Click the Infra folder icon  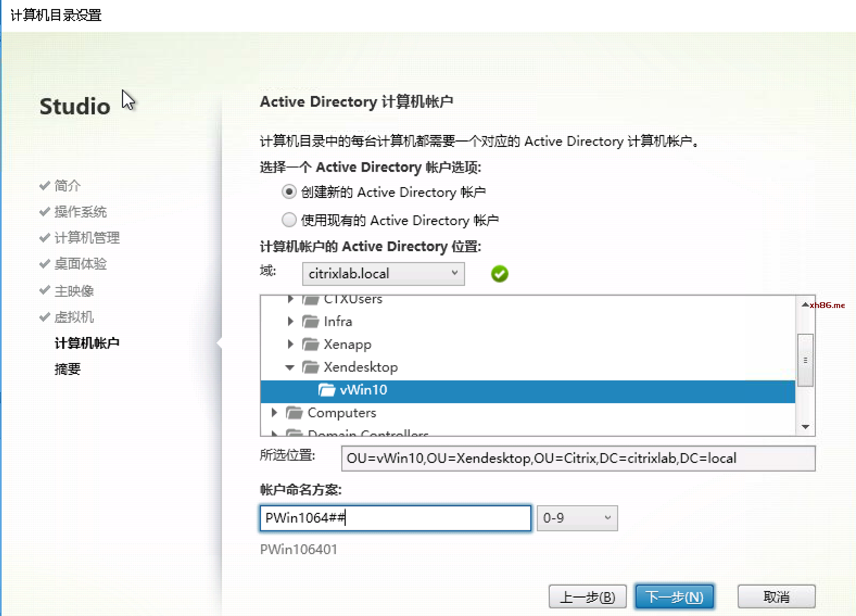[310, 322]
